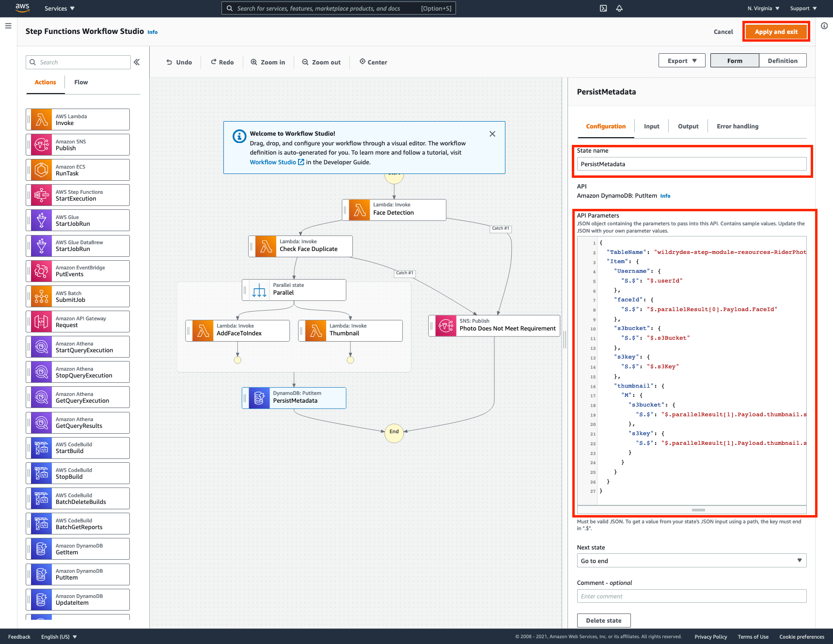This screenshot has height=644, width=833.
Task: Select the CodeBuild BatchGetReports icon
Action: pyautogui.click(x=42, y=523)
